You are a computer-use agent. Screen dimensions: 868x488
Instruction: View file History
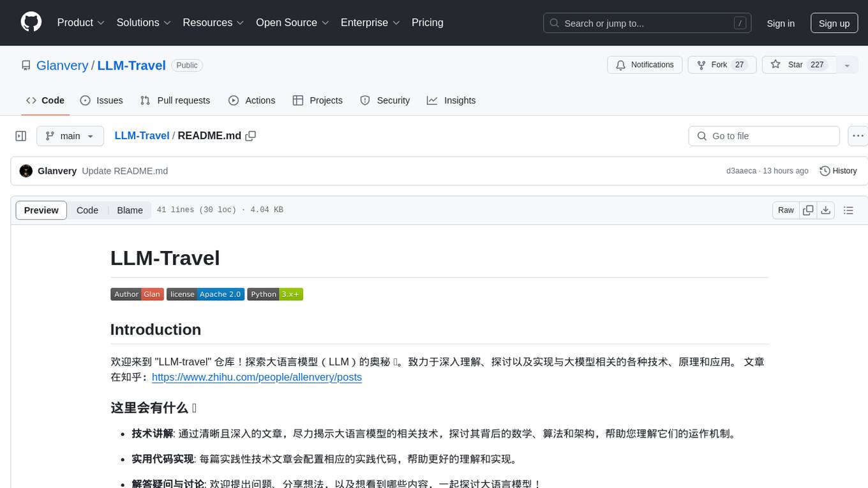click(838, 171)
